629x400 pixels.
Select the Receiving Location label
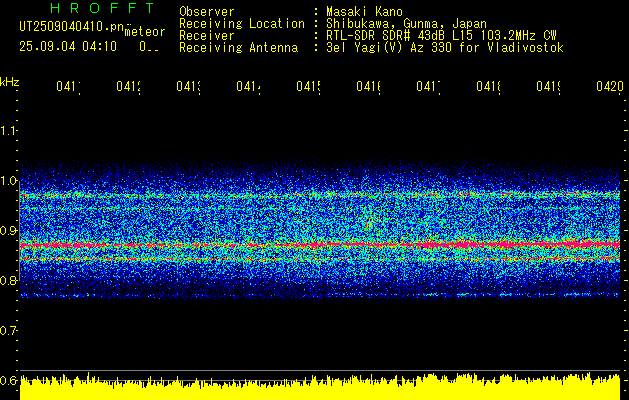tap(242, 24)
